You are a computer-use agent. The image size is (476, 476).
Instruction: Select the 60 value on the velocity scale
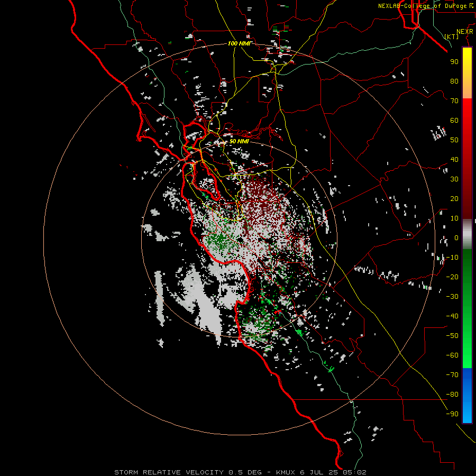[x=454, y=120]
